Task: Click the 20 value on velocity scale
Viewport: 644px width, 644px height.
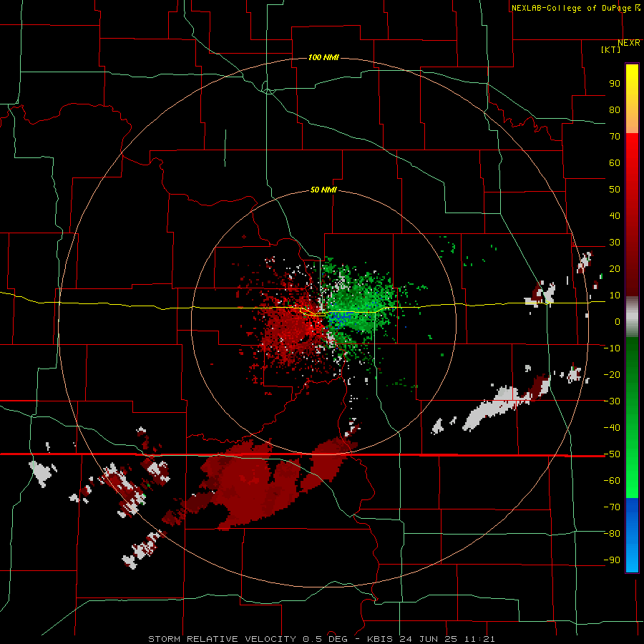Action: (615, 269)
